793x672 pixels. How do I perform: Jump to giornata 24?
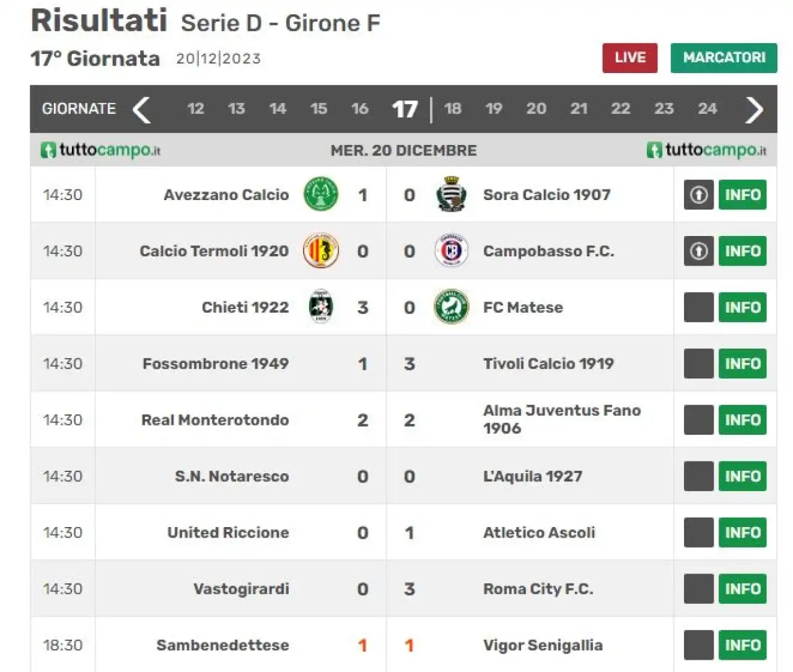coord(708,109)
